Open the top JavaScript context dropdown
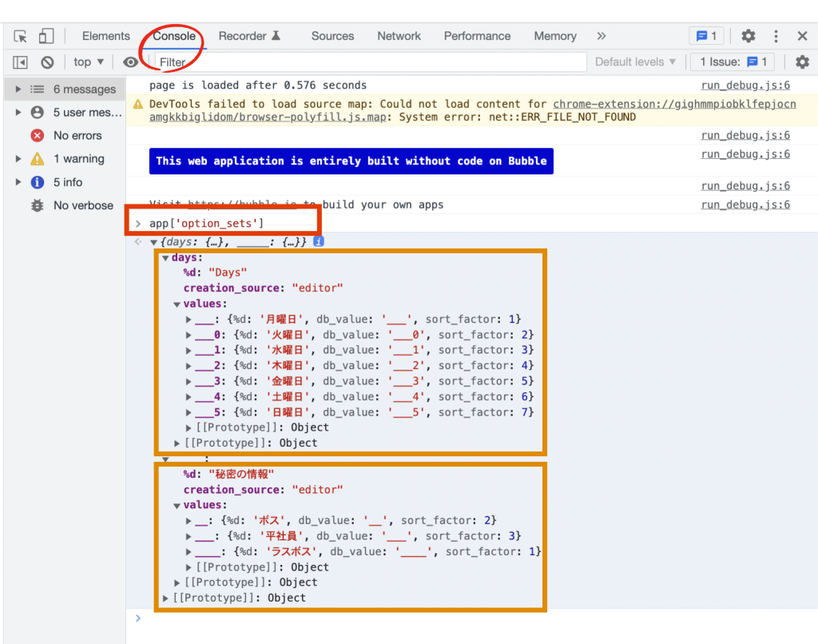The image size is (818, 644). point(88,62)
